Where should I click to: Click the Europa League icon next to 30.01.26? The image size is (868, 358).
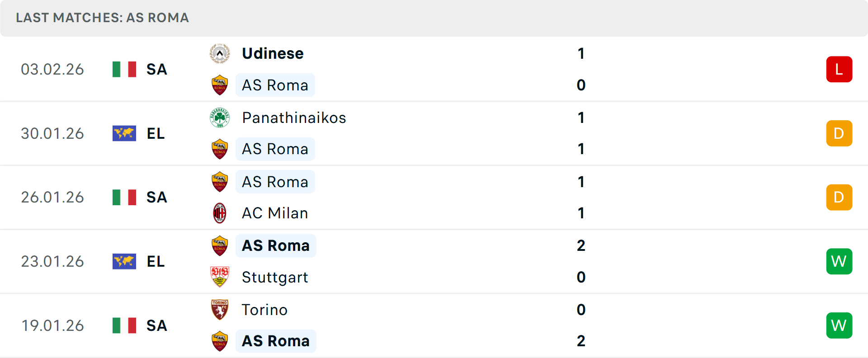(x=124, y=133)
